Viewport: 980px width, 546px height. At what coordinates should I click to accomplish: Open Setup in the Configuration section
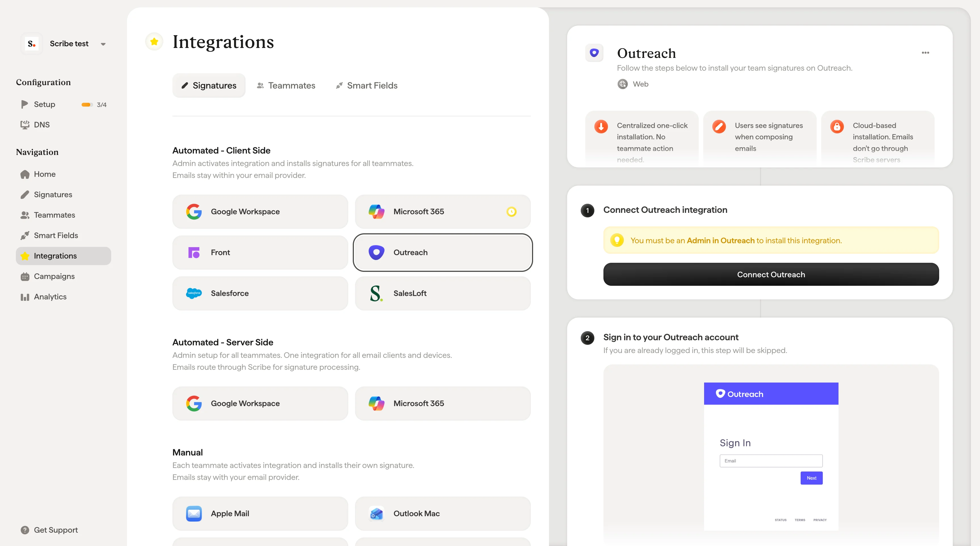pyautogui.click(x=64, y=104)
